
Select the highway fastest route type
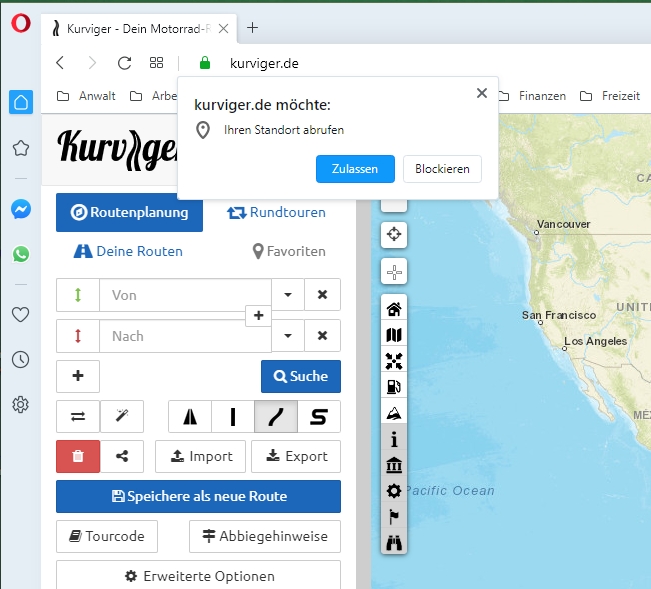click(189, 416)
